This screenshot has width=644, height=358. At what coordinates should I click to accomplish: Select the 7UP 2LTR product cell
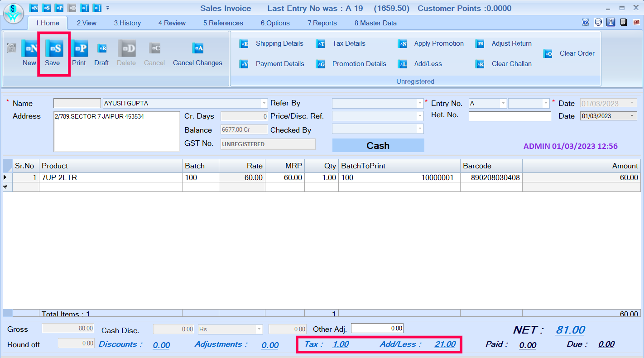pyautogui.click(x=111, y=177)
